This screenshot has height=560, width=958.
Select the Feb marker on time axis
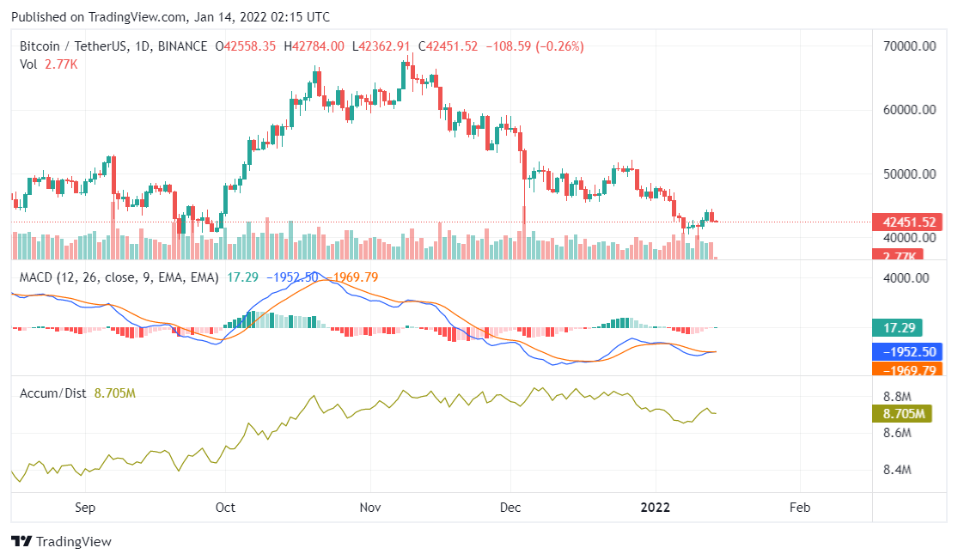[799, 507]
